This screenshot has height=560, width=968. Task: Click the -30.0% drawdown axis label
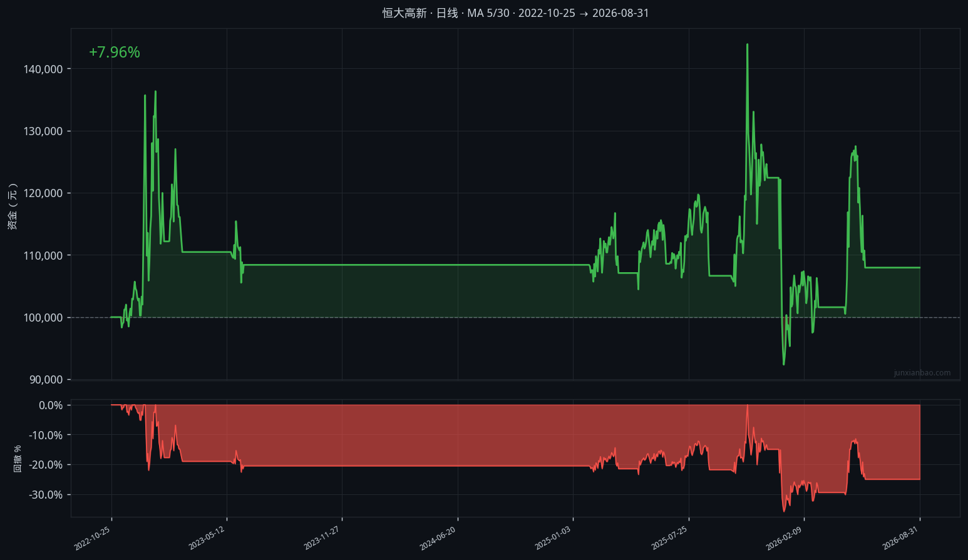tap(46, 495)
